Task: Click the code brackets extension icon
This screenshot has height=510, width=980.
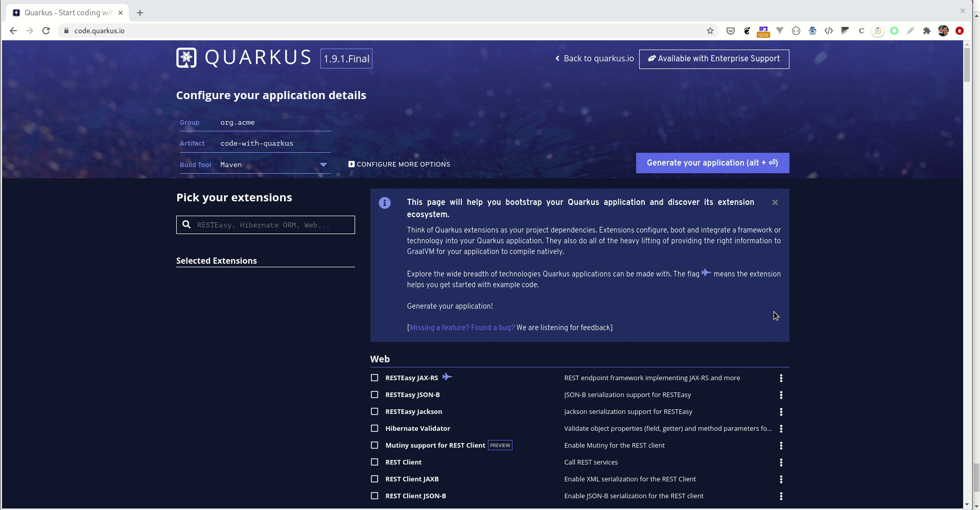Action: (x=829, y=31)
